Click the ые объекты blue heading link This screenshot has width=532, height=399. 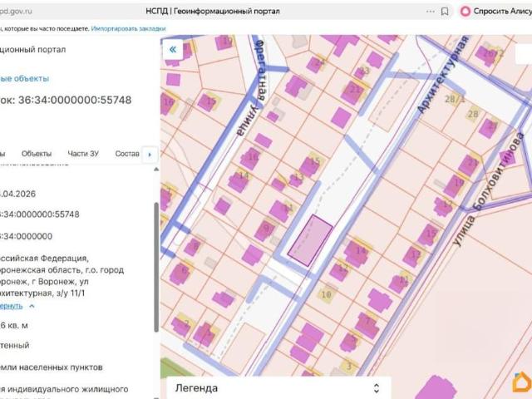24,78
